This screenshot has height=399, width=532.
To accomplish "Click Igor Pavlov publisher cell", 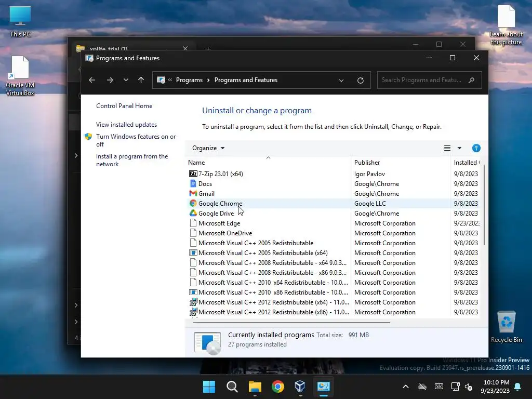I will click(369, 174).
